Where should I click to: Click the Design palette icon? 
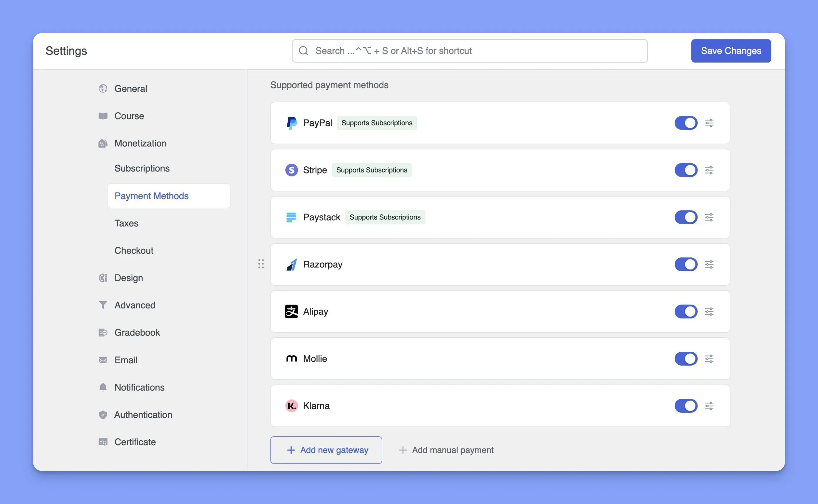103,278
